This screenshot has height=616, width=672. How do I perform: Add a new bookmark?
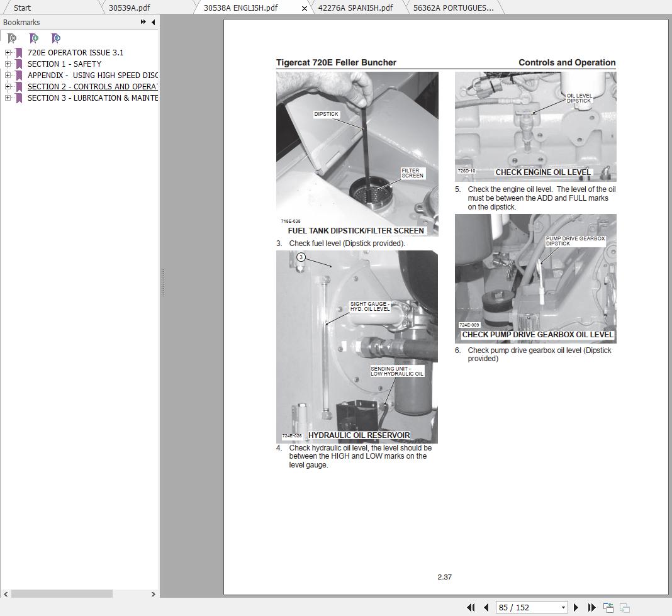(34, 38)
